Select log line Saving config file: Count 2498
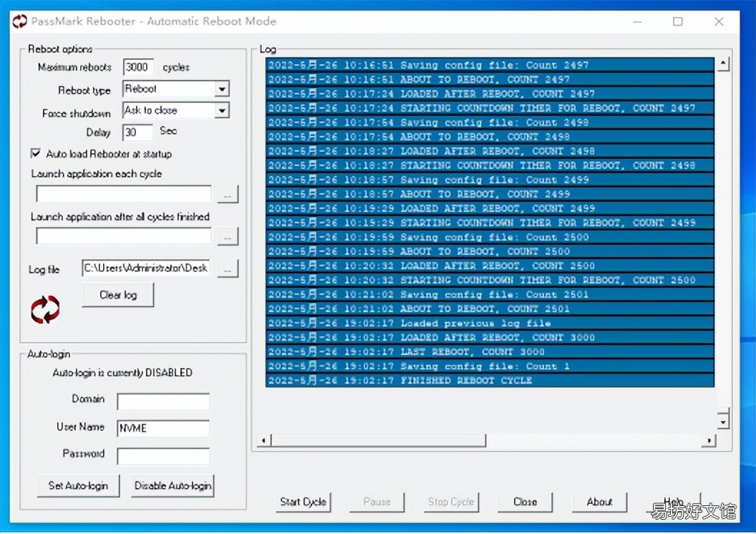This screenshot has width=756, height=534. click(490, 122)
